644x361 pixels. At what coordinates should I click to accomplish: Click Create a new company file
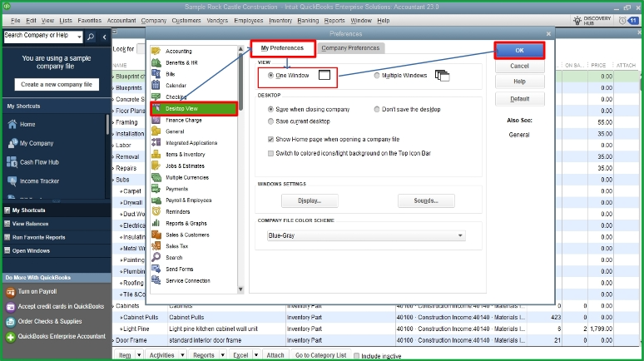point(57,85)
